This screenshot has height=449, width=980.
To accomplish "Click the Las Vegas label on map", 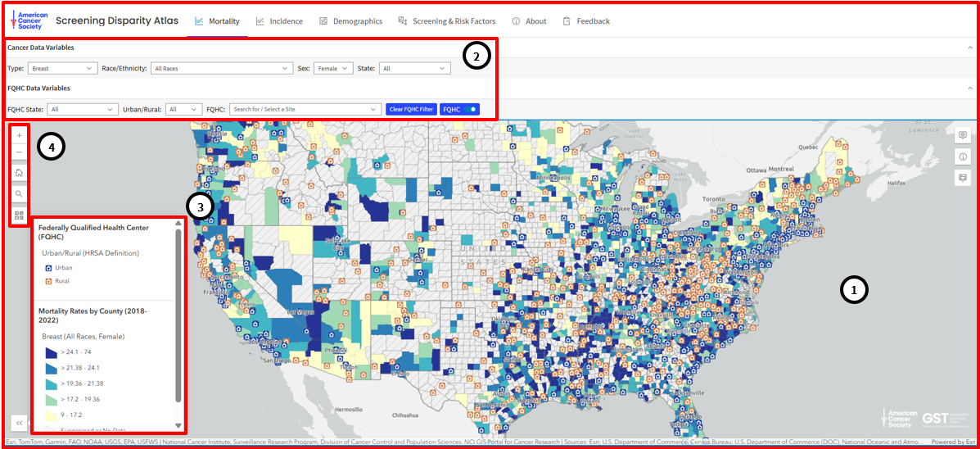I will (x=299, y=311).
